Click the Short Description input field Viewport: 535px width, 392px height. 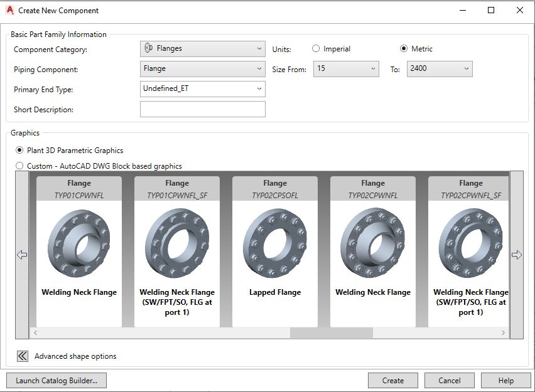coord(203,109)
